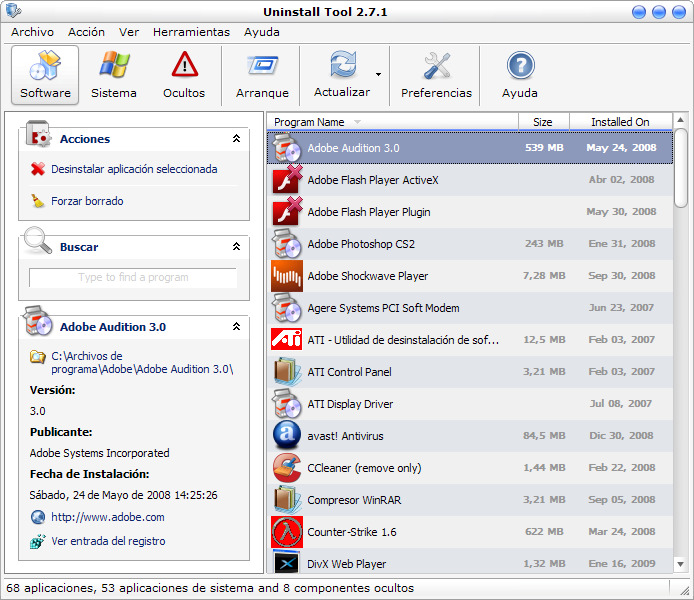694x600 pixels.
Task: Click Desinstalar aplicación seleccionada
Action: [134, 170]
